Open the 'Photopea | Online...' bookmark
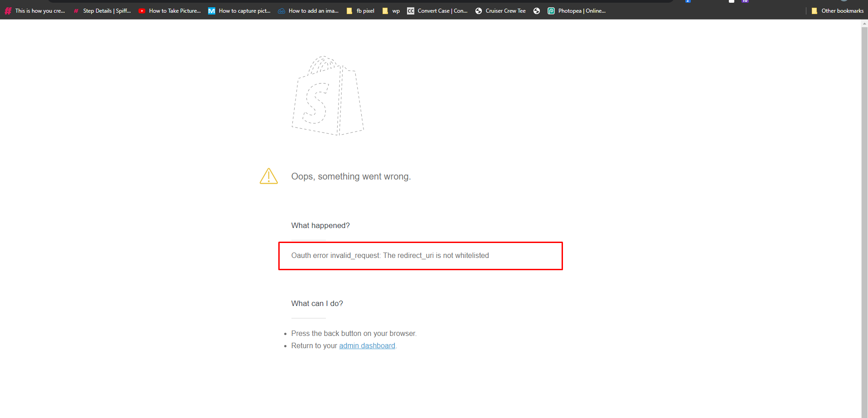868x418 pixels. coord(577,11)
